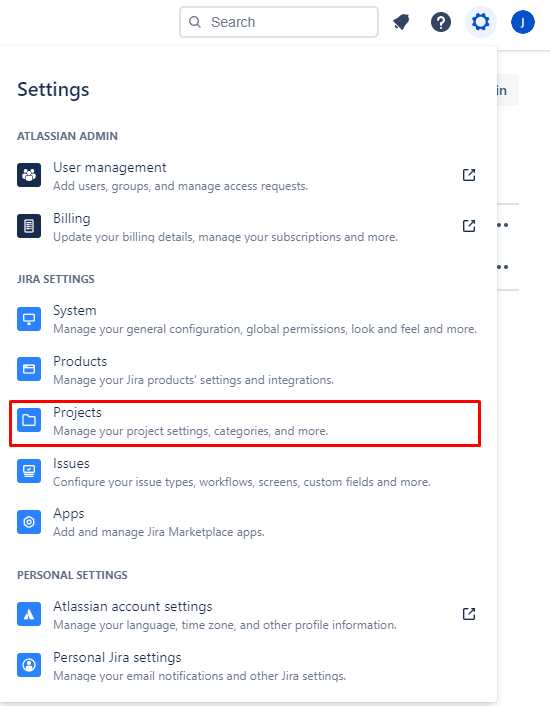The image size is (550, 706).
Task: Open the external link icon beside Atlassian account settings
Action: click(x=469, y=614)
